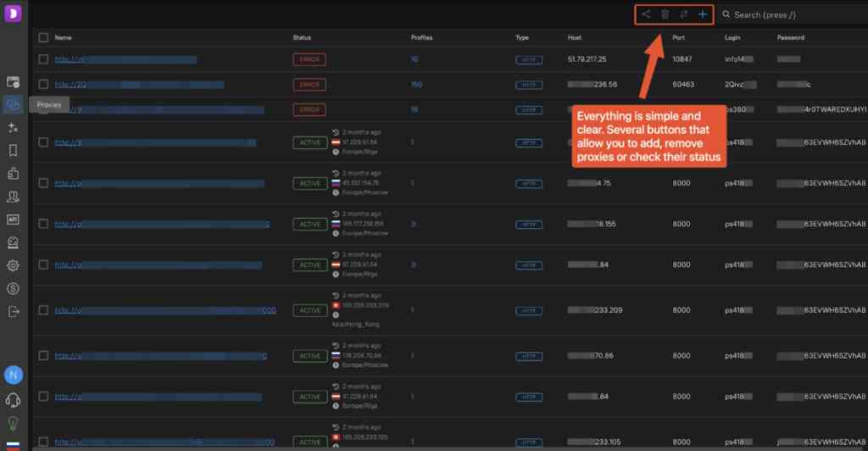Open the bookmark icon in the sidebar
The image size is (868, 451).
click(13, 150)
